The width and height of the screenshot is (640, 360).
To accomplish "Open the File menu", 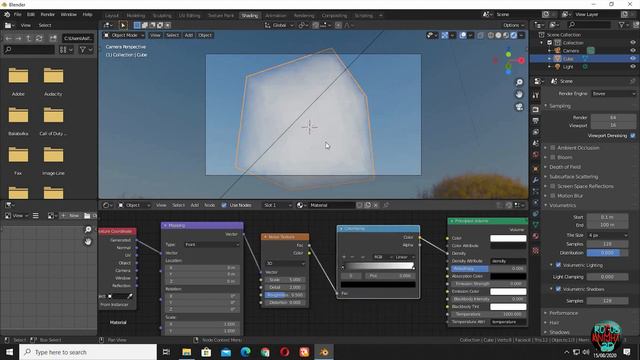I will tap(18, 14).
